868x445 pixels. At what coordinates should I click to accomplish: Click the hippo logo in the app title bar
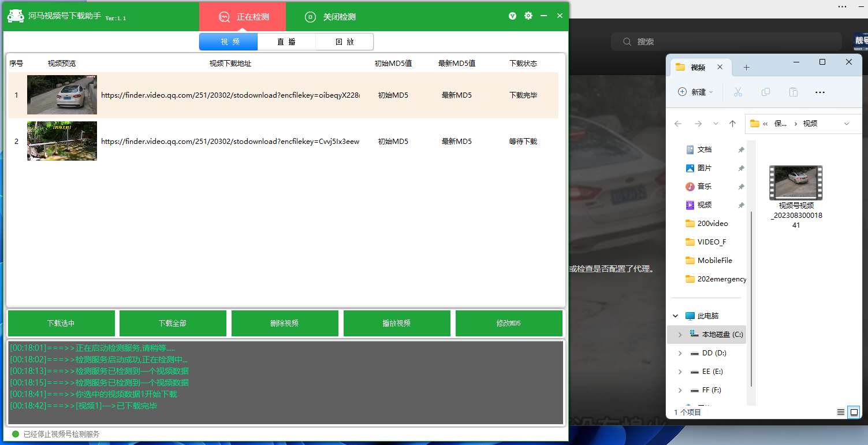16,16
